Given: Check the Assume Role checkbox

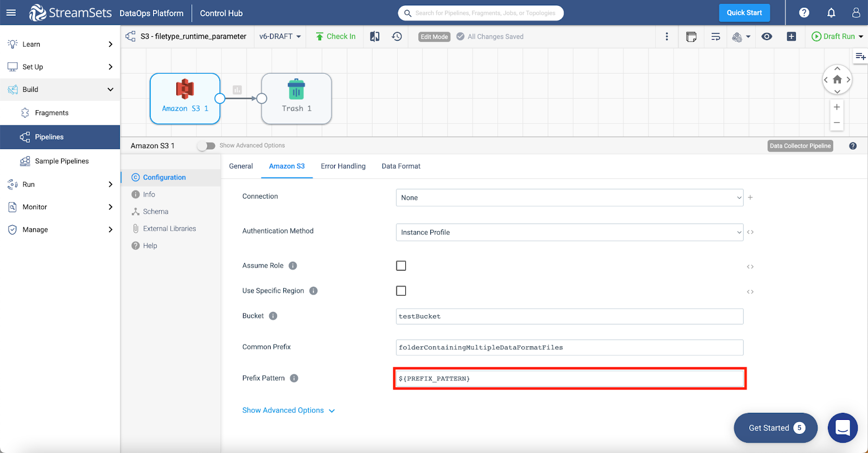Looking at the screenshot, I should (401, 266).
